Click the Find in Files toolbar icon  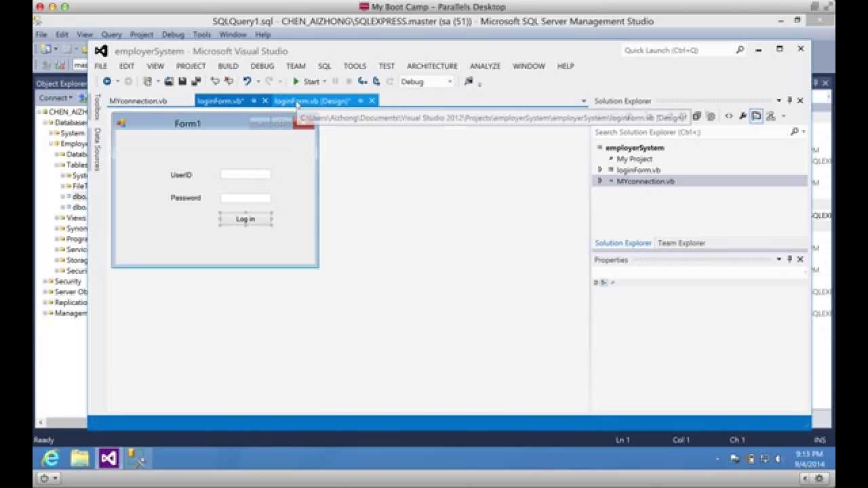(x=469, y=81)
